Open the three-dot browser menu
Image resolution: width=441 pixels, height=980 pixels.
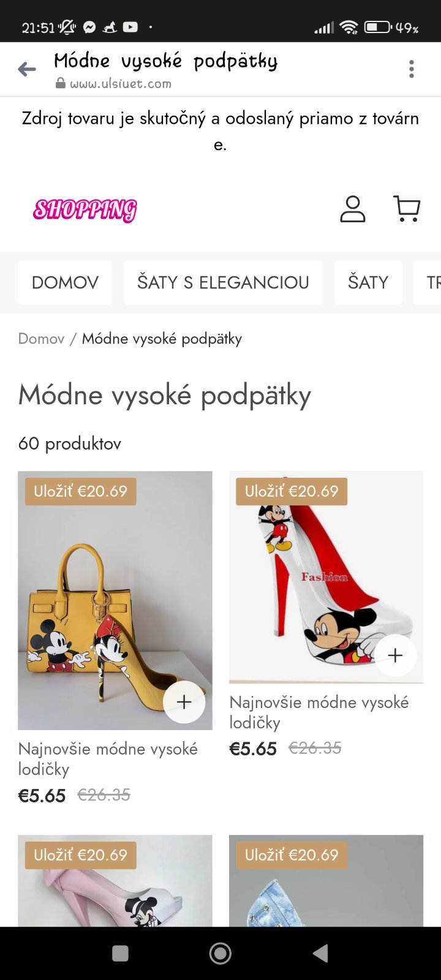(x=412, y=69)
